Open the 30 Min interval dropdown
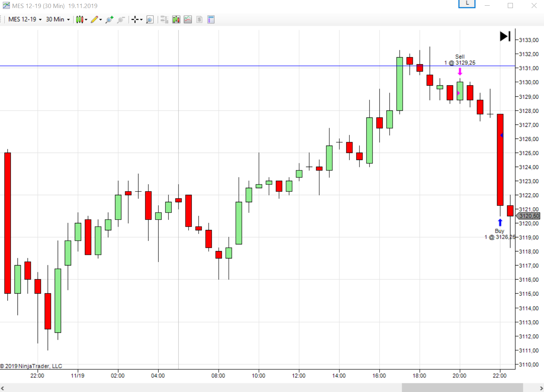Screen dimensions: 544x392 pyautogui.click(x=58, y=19)
